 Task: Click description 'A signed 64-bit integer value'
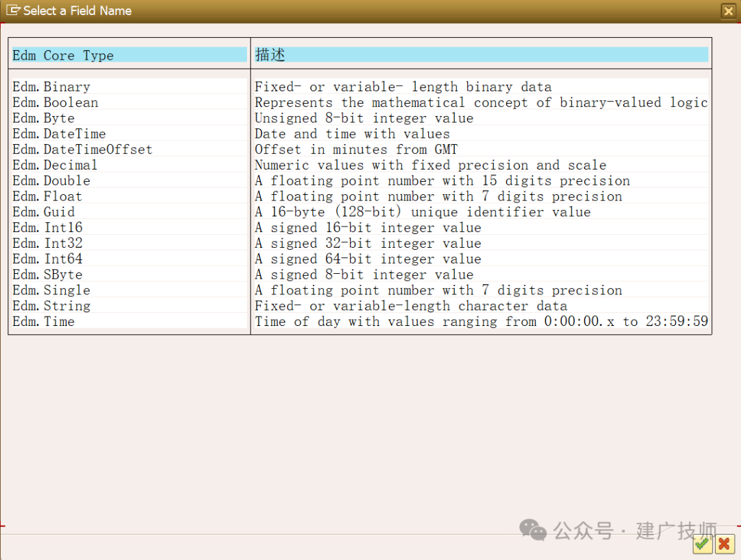point(368,259)
